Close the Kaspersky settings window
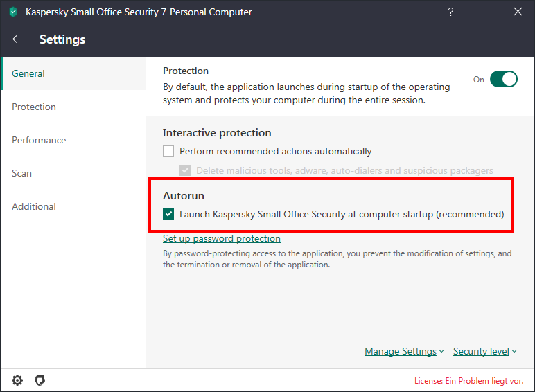Screen dimensions: 535x392 coord(518,12)
